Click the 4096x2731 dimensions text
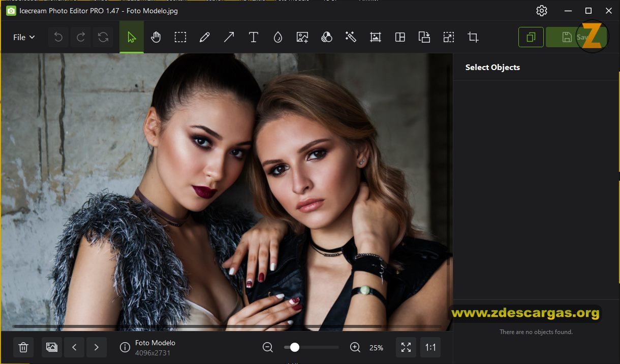This screenshot has height=364, width=620. click(x=152, y=352)
